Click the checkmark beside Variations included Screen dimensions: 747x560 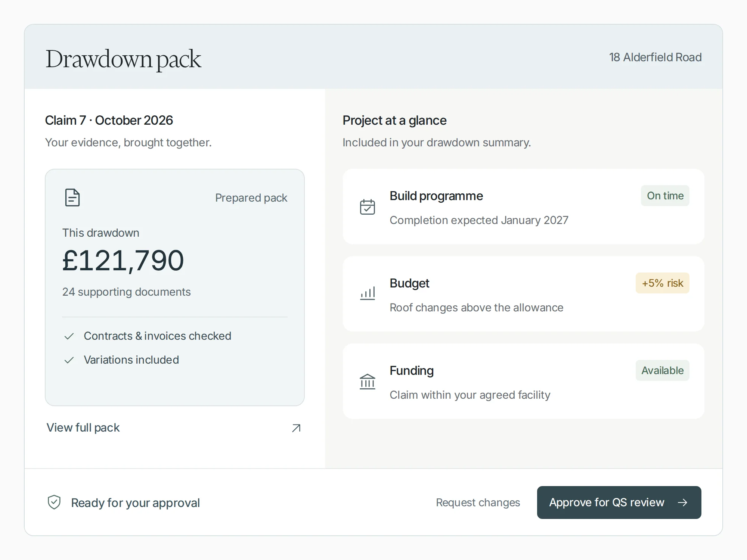tap(69, 360)
